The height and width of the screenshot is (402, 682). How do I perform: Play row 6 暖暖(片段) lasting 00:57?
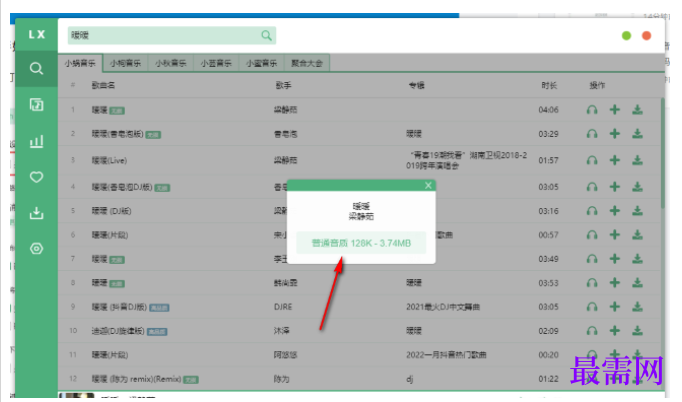coord(592,235)
